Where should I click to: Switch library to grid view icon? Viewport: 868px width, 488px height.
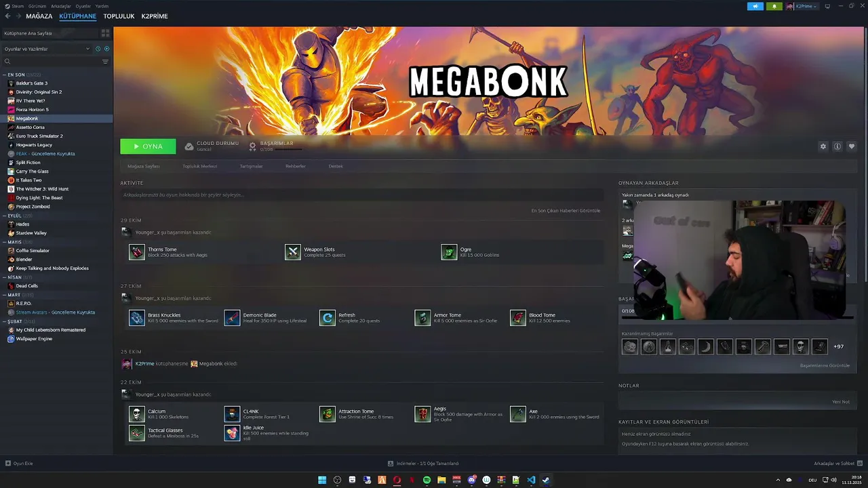click(105, 33)
